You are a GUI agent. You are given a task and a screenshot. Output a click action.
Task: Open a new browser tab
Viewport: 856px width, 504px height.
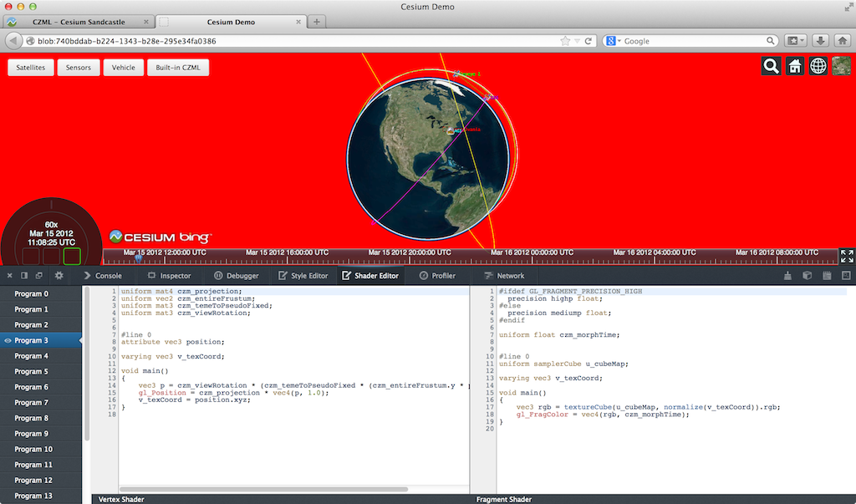317,22
